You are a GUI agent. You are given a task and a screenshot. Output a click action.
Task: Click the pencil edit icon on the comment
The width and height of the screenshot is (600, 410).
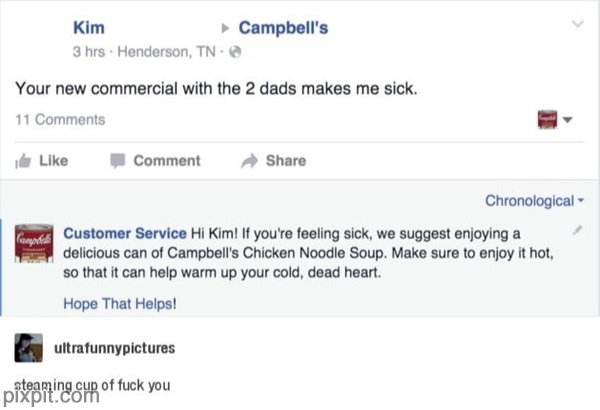(577, 231)
